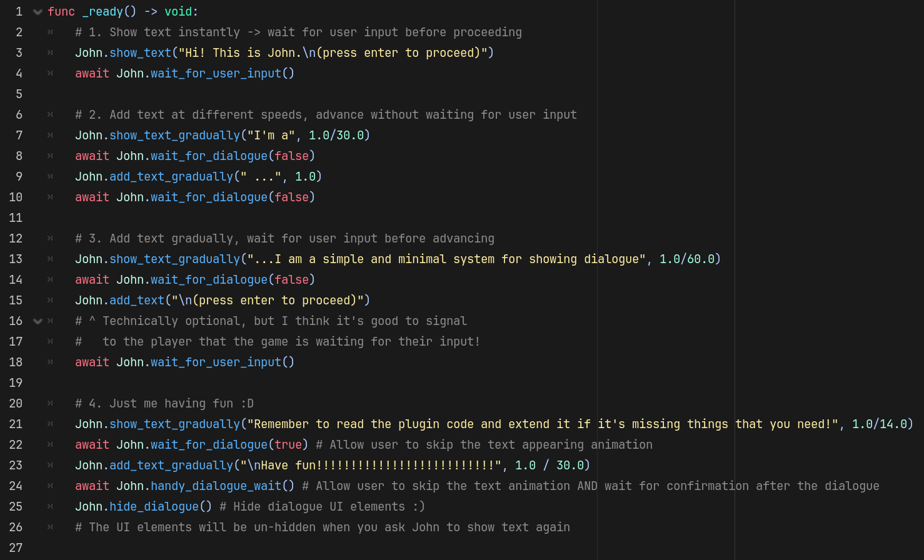Click the comment "# 3. Add text gradually"
The height and width of the screenshot is (560, 924).
pyautogui.click(x=154, y=239)
